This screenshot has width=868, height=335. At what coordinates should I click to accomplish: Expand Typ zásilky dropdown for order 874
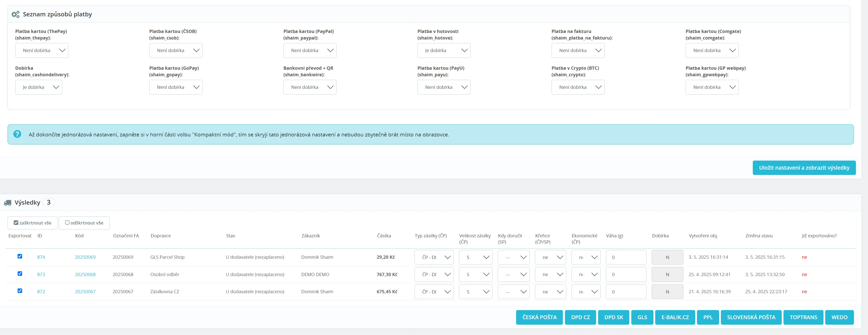434,257
